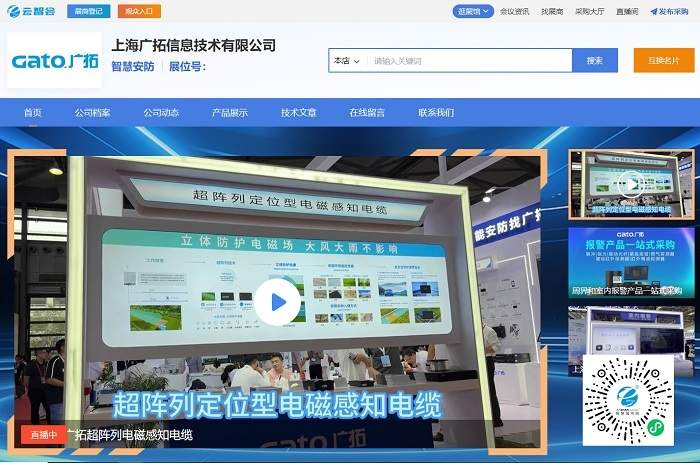The image size is (700, 463).
Task: Go to the 首页 tab
Action: (33, 113)
